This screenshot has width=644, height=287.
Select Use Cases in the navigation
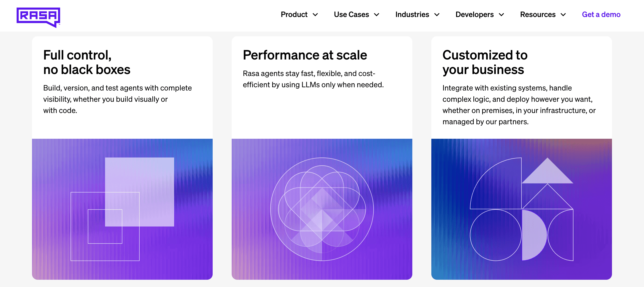[x=352, y=14]
